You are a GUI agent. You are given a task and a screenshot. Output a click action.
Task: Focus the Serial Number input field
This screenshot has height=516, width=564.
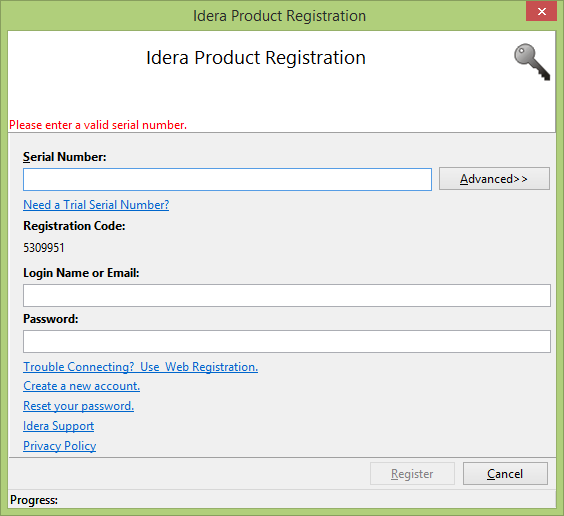(x=227, y=179)
